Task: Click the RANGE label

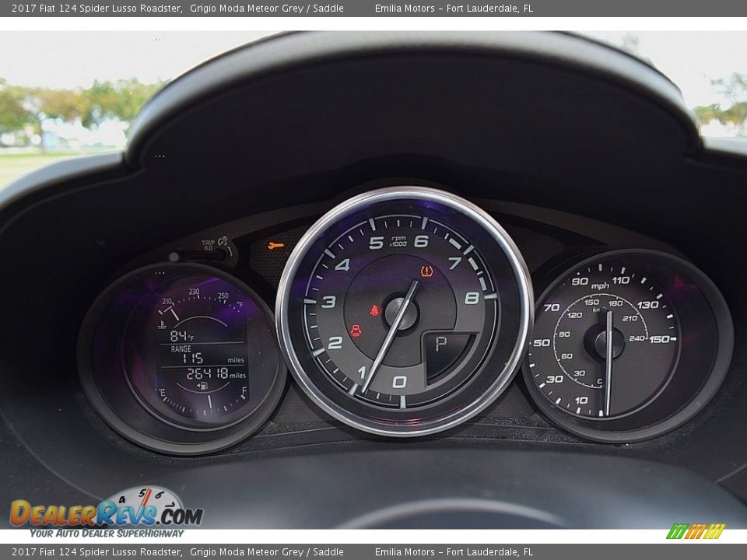Action: (x=181, y=349)
